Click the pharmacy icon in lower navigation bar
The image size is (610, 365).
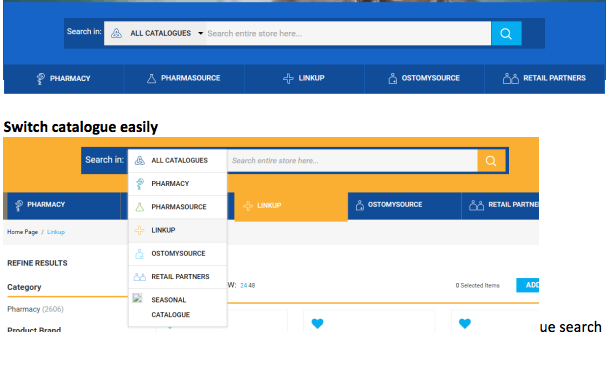tap(18, 205)
